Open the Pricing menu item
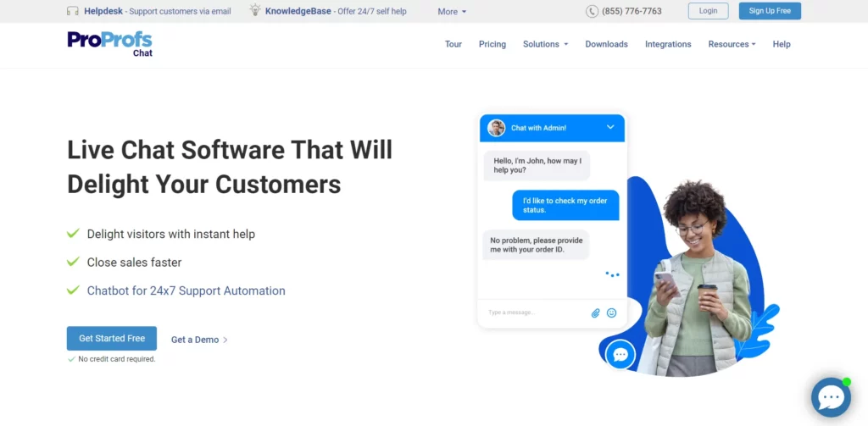The height and width of the screenshot is (426, 868). (x=492, y=44)
